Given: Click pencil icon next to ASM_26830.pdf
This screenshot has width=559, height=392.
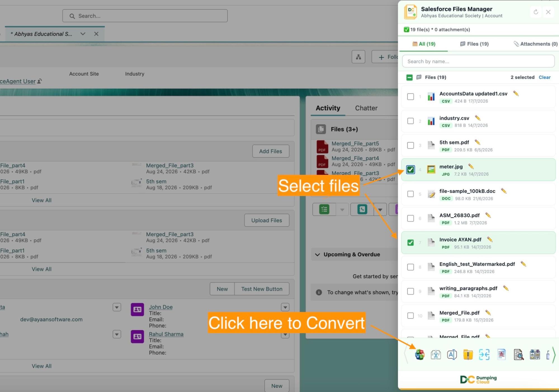Looking at the screenshot, I should (x=488, y=215).
